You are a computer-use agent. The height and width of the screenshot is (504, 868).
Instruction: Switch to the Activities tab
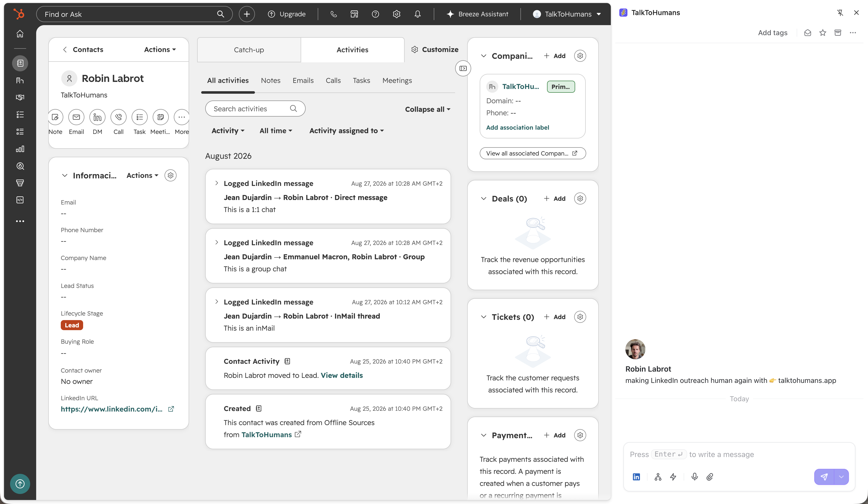(x=352, y=50)
